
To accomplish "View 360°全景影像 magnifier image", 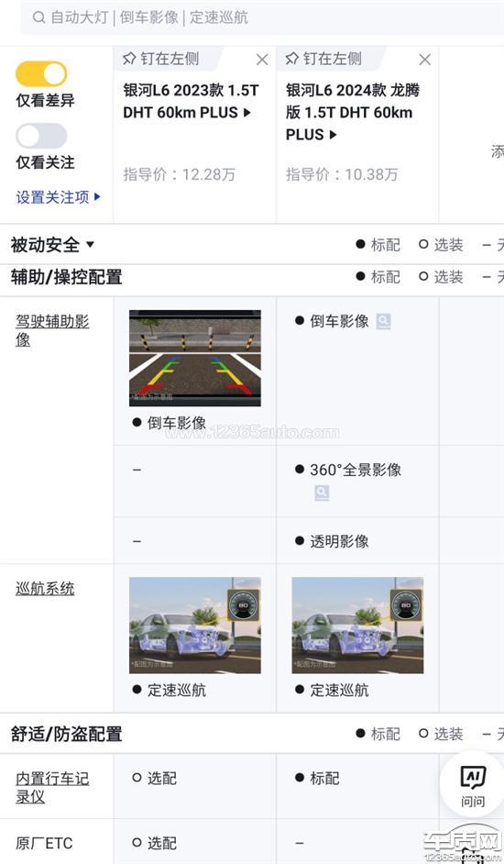I will [323, 493].
